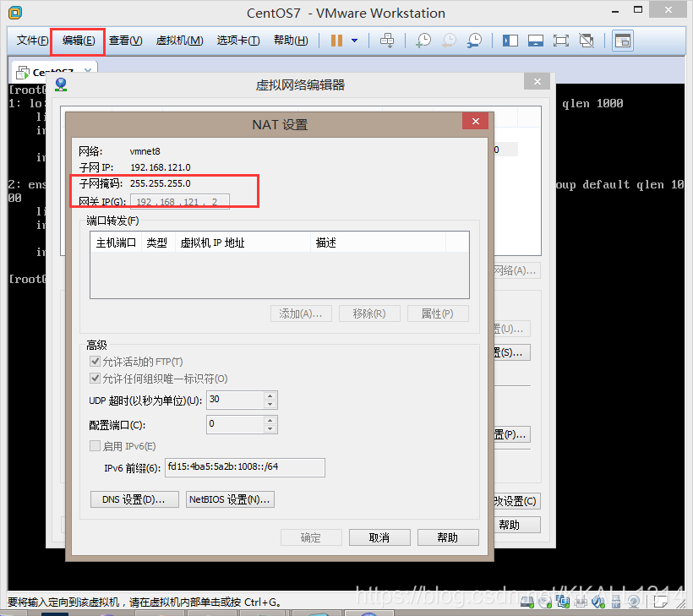The height and width of the screenshot is (616, 693).
Task: Open NetBIOS 设置(N)... dialog
Action: (x=230, y=499)
